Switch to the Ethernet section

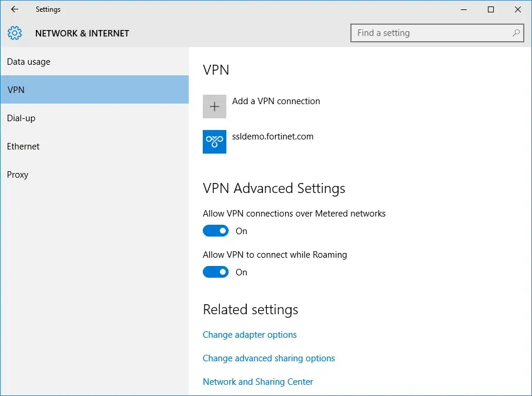[x=23, y=146]
